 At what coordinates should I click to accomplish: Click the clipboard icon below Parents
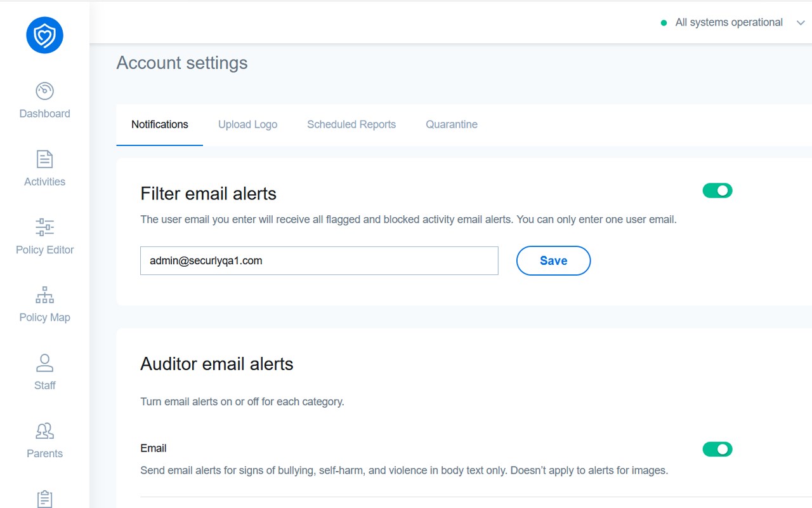44,498
